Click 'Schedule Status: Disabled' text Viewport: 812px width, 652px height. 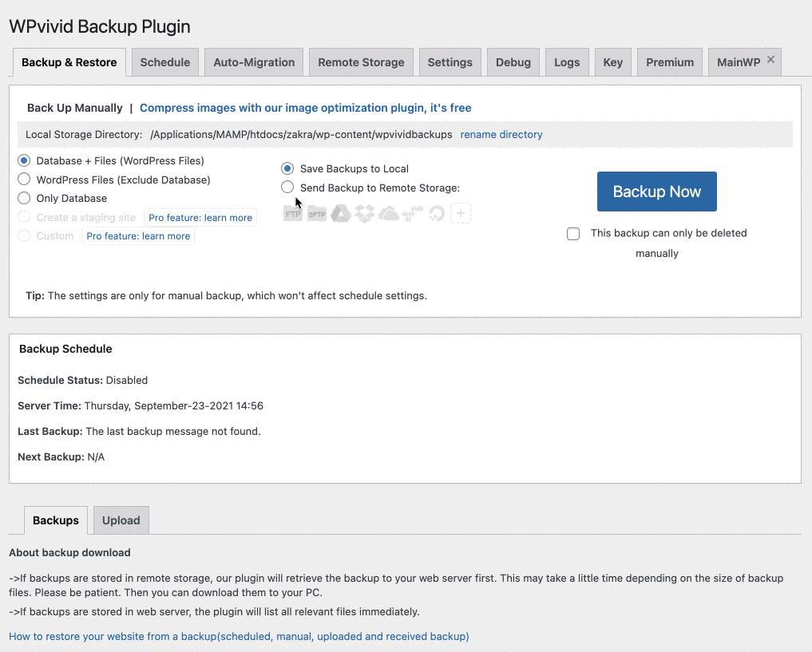(83, 380)
